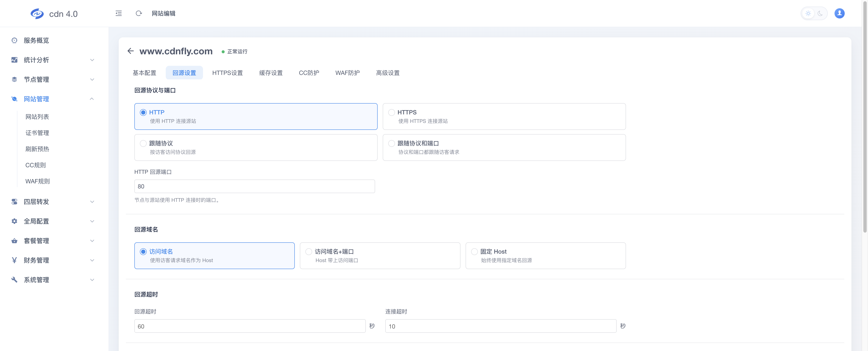The image size is (868, 351).
Task: Click the page vertical scrollbar
Action: click(865, 117)
